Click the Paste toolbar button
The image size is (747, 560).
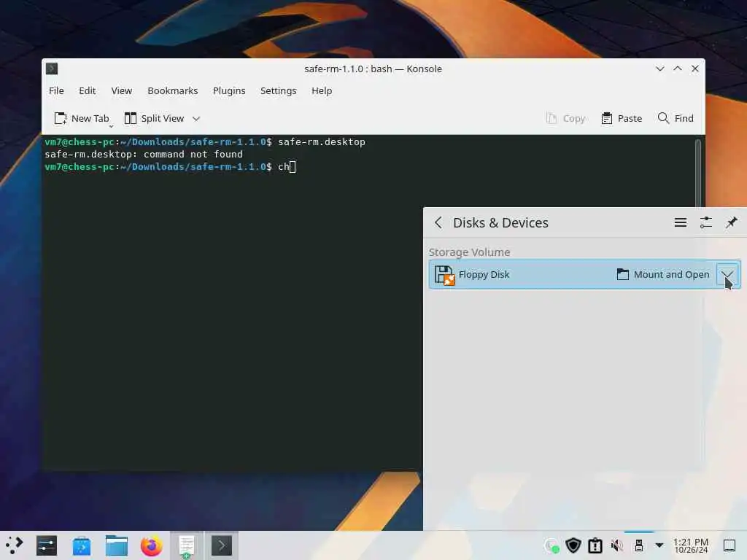(x=622, y=119)
